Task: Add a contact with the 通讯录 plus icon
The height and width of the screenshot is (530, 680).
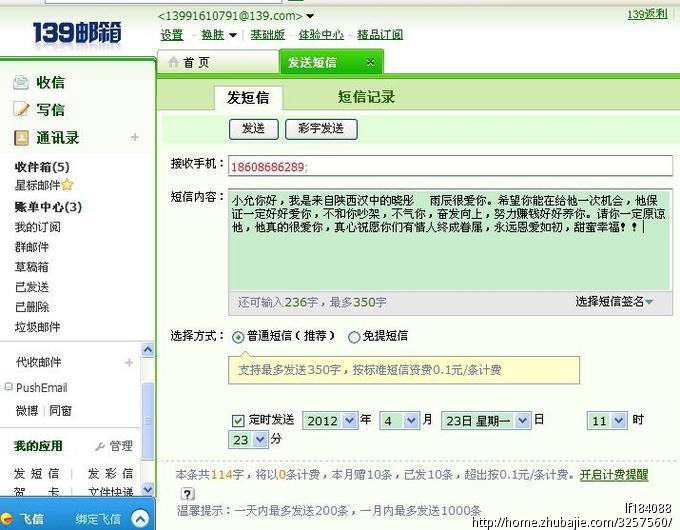Action: pyautogui.click(x=135, y=137)
